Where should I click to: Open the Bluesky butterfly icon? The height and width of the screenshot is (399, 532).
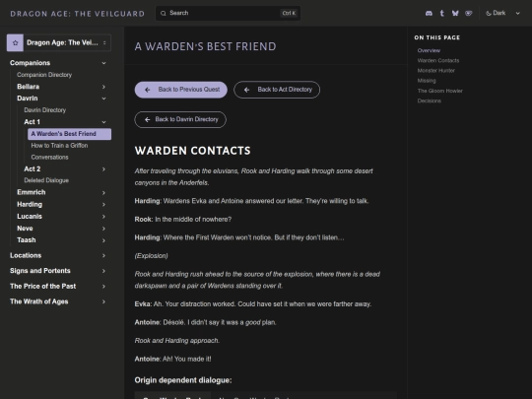455,13
